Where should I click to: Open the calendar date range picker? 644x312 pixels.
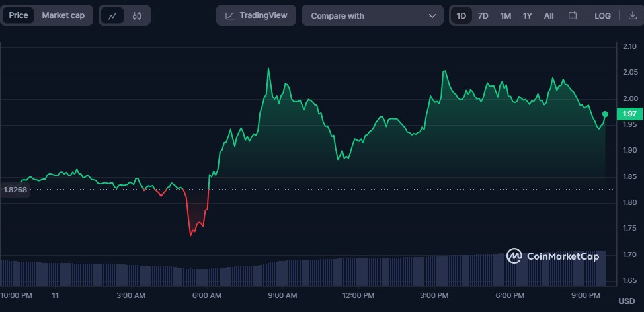[573, 15]
